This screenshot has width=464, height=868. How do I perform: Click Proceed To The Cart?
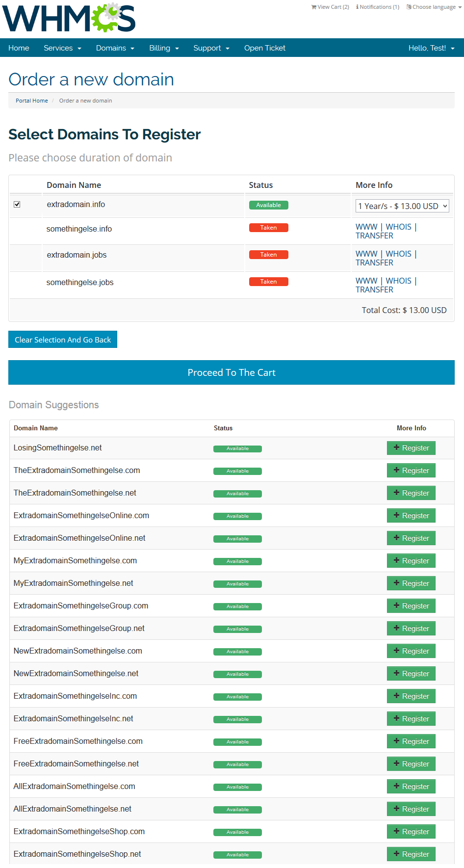[232, 372]
